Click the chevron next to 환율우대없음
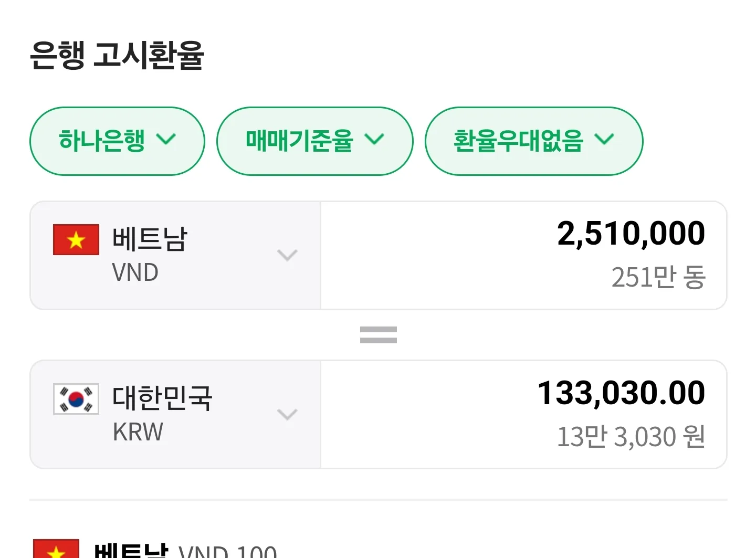This screenshot has height=558, width=756. [604, 139]
